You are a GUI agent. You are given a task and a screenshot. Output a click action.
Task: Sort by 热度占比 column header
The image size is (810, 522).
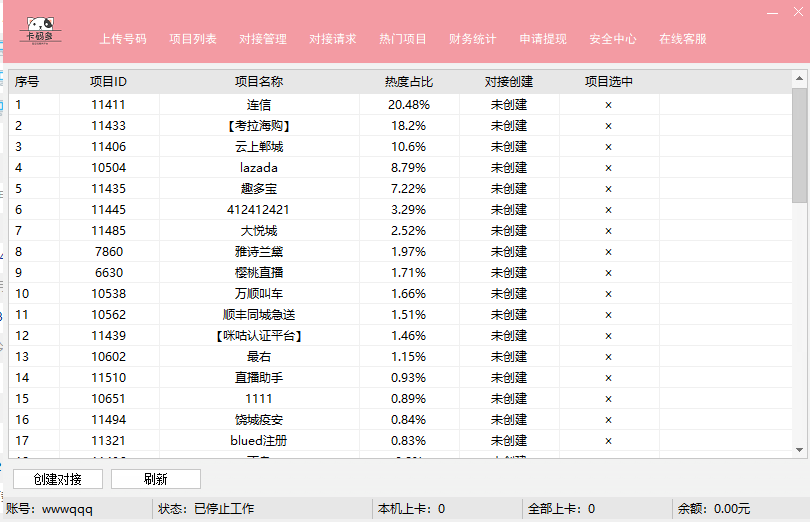tap(409, 82)
